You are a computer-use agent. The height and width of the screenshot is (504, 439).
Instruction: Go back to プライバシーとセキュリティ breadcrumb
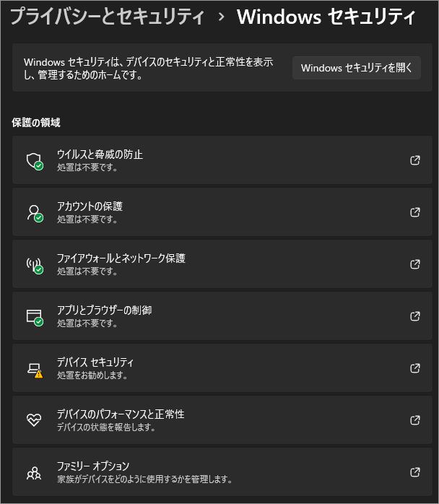tap(107, 17)
